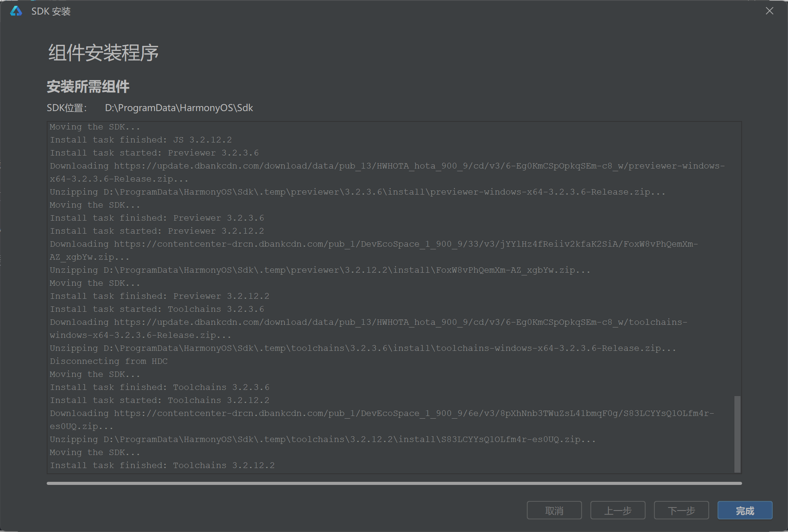Click the Unzipping previewer-windows-x64-3.2.3.6-Release.zip line
This screenshot has width=788, height=532.
tap(358, 192)
